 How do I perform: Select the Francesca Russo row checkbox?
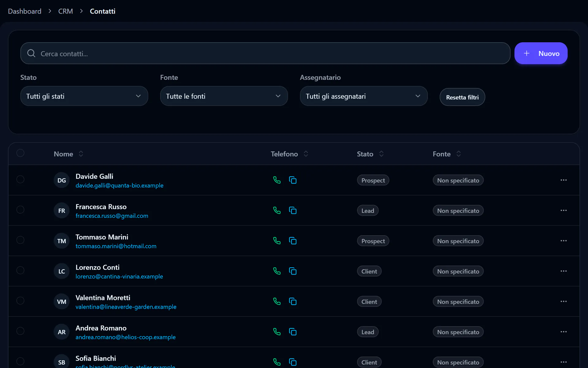20,209
